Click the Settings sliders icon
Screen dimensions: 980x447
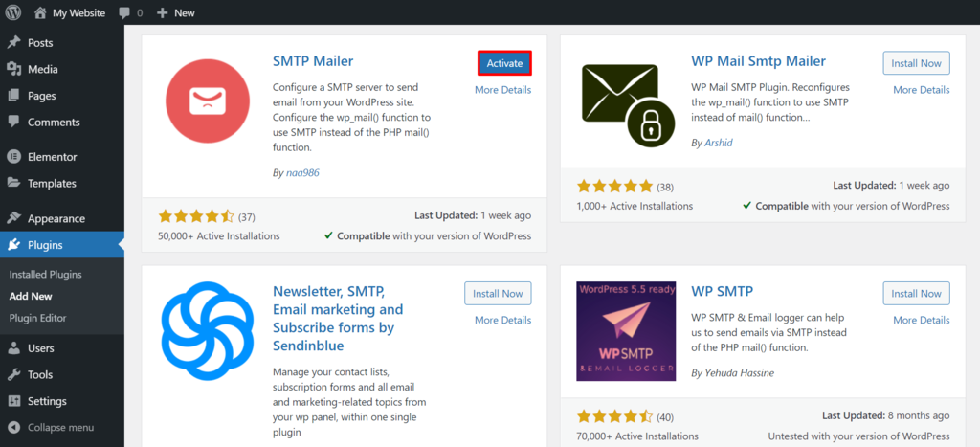coord(14,402)
